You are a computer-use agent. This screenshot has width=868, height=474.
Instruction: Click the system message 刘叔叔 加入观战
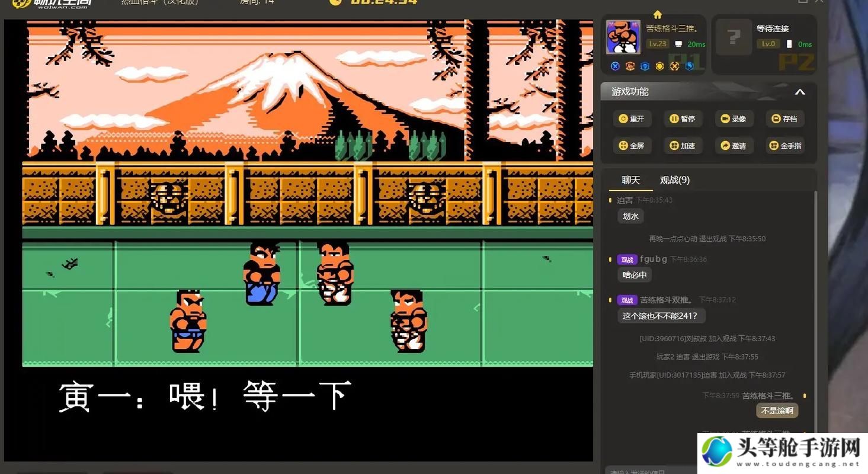(707, 339)
